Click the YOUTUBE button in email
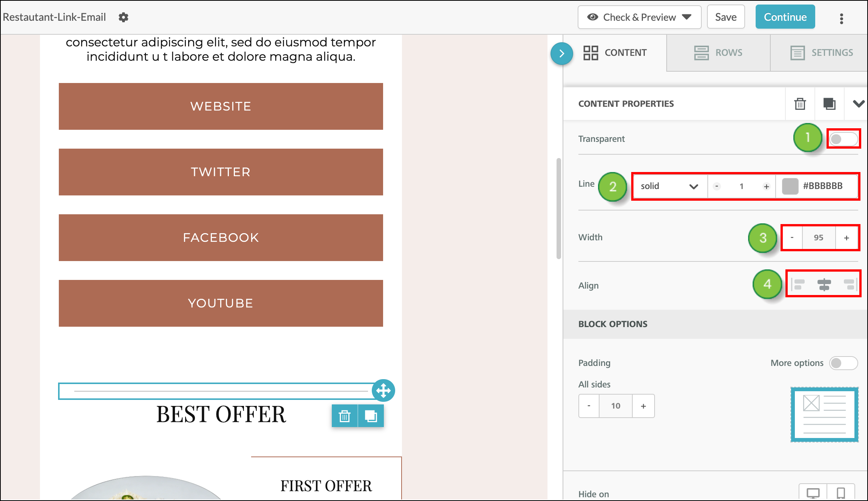The image size is (868, 501). tap(221, 303)
